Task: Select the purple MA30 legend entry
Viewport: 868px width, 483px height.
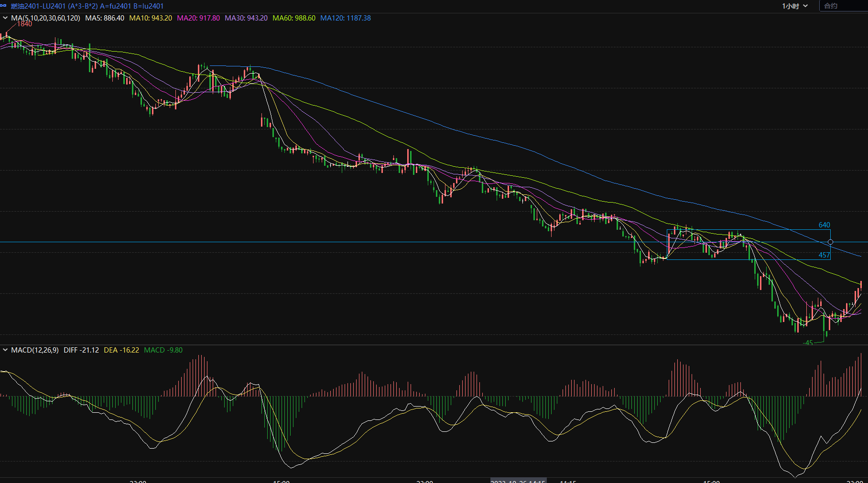Action: coord(246,18)
